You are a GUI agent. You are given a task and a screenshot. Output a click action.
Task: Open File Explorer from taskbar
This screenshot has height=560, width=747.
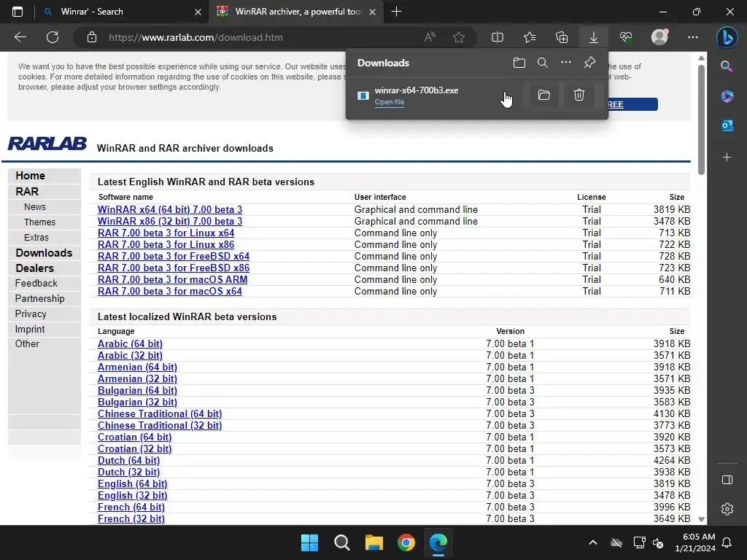(x=374, y=542)
